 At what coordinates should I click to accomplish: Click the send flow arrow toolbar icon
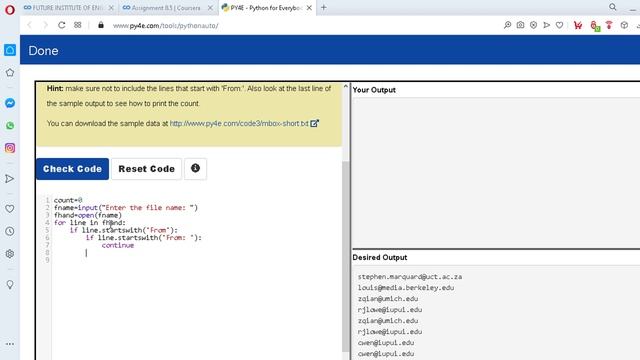click(547, 25)
